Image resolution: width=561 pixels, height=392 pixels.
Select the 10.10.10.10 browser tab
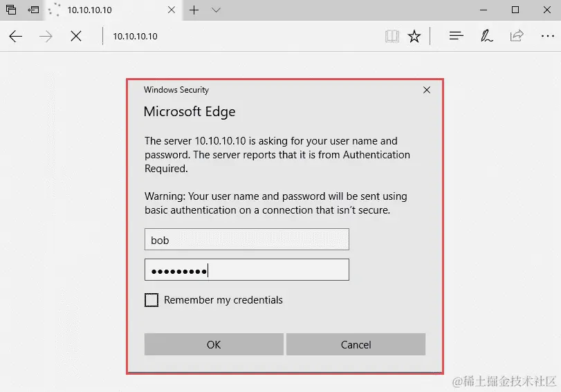(x=113, y=10)
